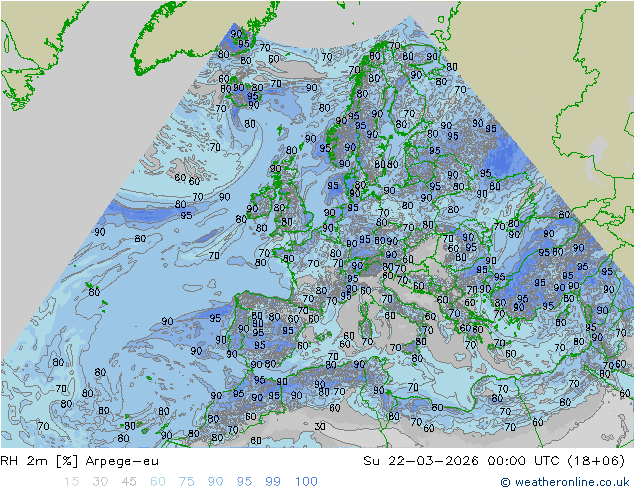Click the 99 value in the legend

tap(273, 482)
